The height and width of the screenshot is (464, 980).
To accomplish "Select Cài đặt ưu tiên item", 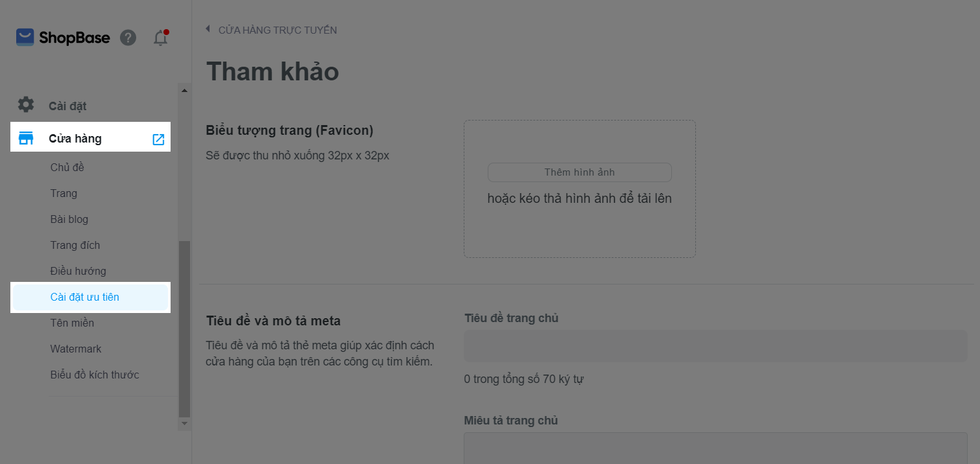I will pyautogui.click(x=90, y=297).
